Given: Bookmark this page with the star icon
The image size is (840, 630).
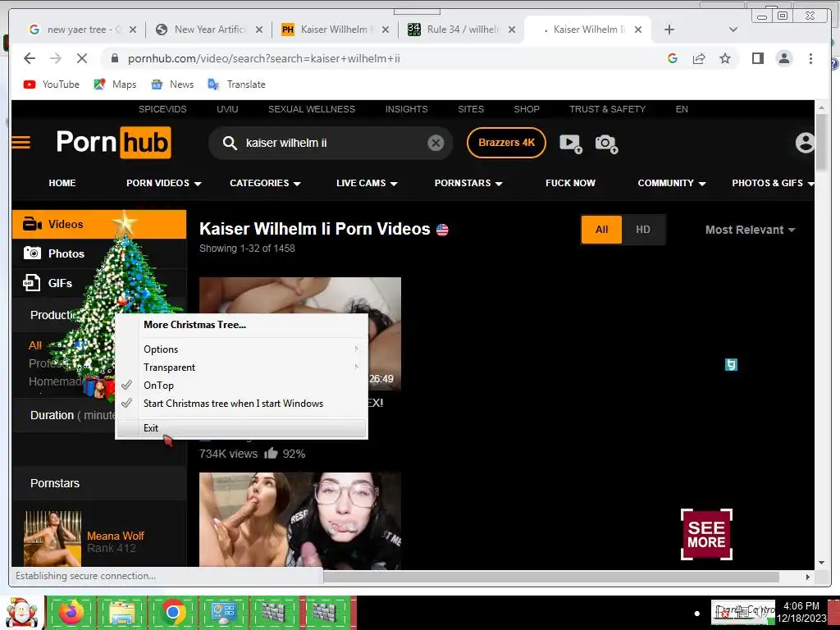Looking at the screenshot, I should point(725,58).
